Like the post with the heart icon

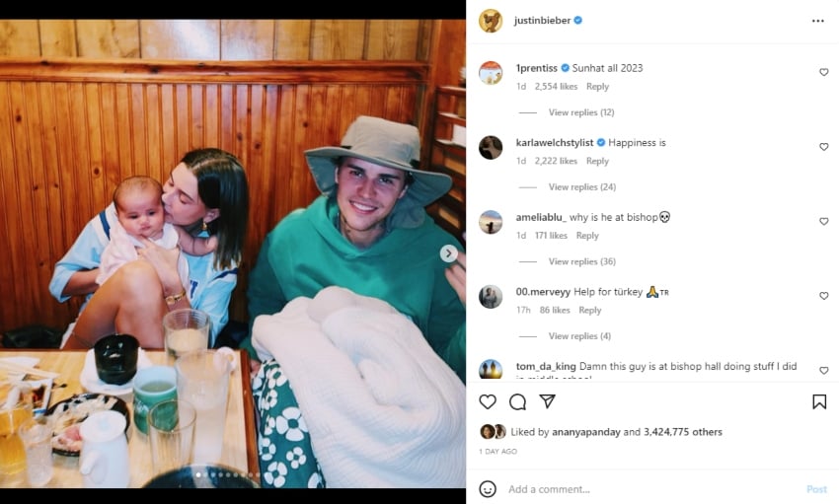[488, 401]
